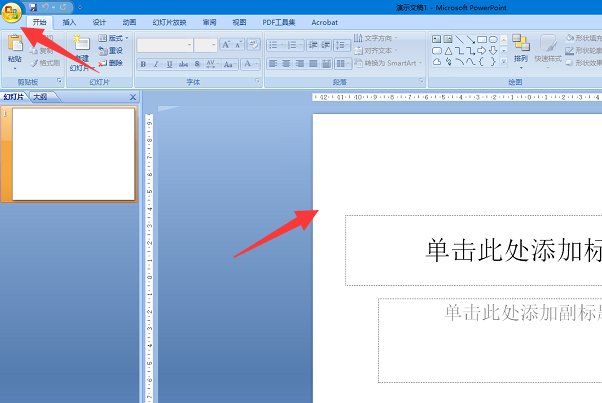The image size is (602, 403).
Task: Toggle Bold formatting
Action: pos(143,64)
